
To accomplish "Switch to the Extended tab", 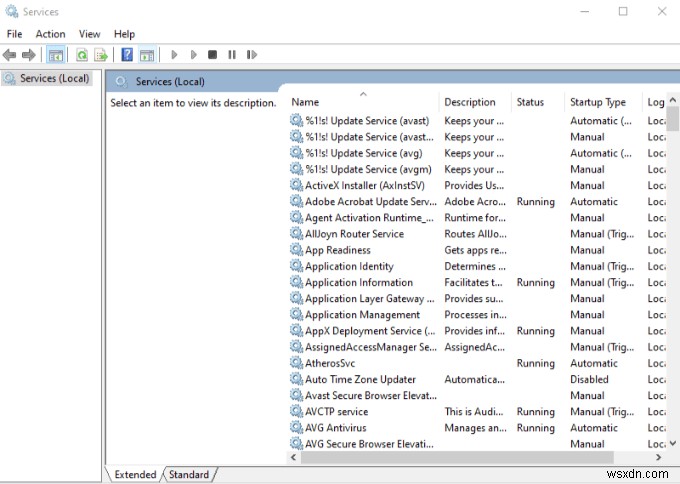I will point(135,474).
